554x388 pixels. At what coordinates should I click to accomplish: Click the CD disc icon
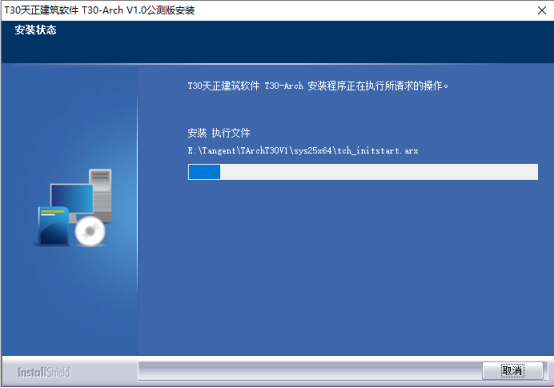pyautogui.click(x=90, y=231)
